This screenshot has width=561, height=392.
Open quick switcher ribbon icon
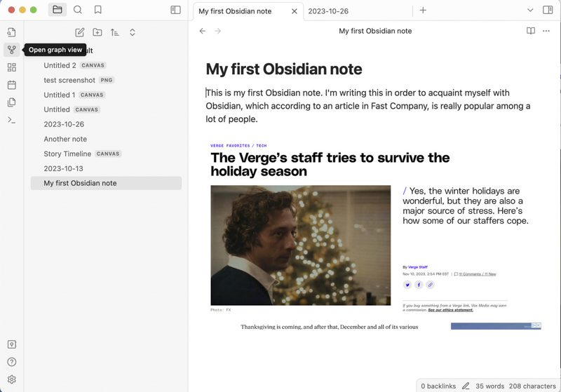coord(11,32)
